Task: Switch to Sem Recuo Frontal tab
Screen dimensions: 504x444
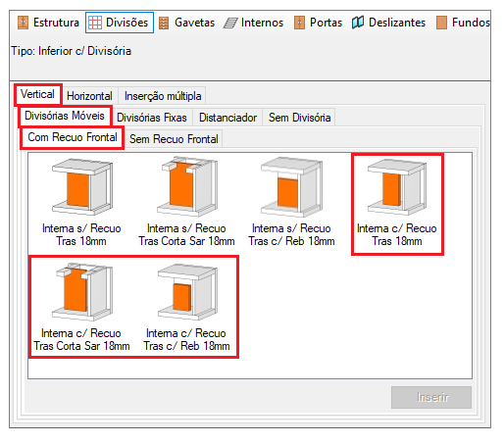Action: pos(174,139)
